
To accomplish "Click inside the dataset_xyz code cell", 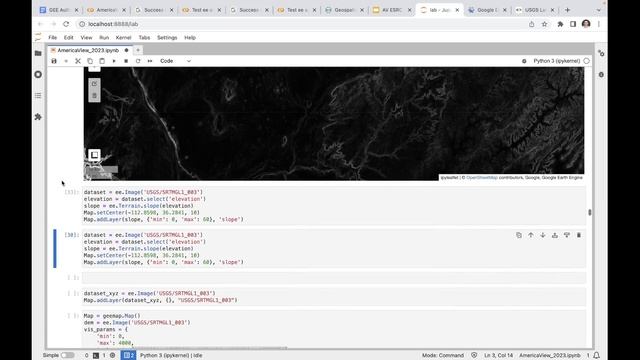I will 334,297.
